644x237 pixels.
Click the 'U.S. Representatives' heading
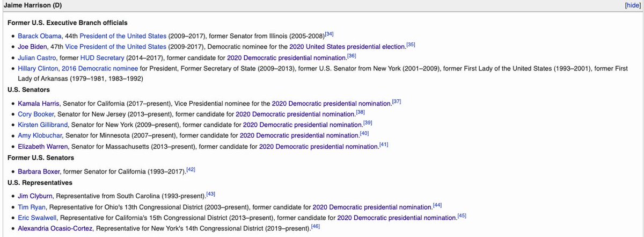tap(41, 184)
